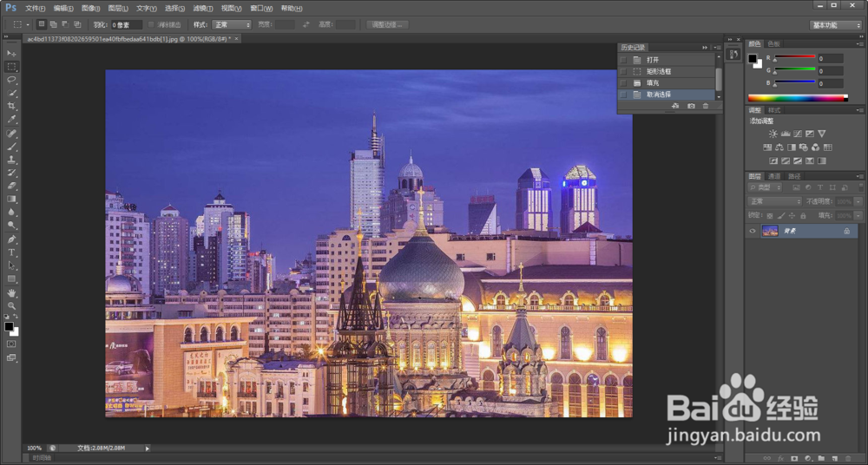This screenshot has height=465, width=868.
Task: Toggle history brush source box for 填充
Action: coord(623,83)
